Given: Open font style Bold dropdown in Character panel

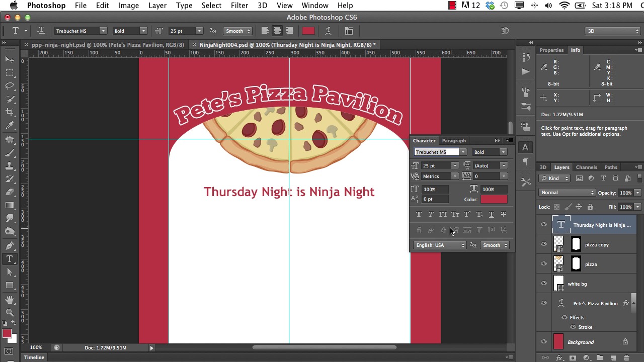Looking at the screenshot, I should point(490,152).
